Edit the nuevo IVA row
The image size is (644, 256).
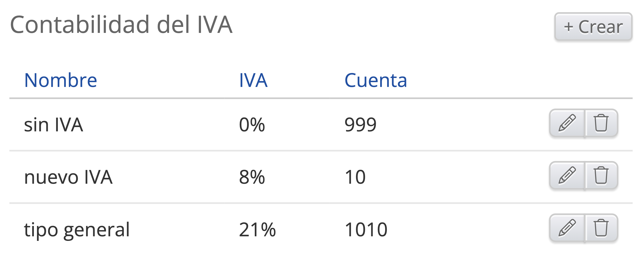(x=567, y=176)
